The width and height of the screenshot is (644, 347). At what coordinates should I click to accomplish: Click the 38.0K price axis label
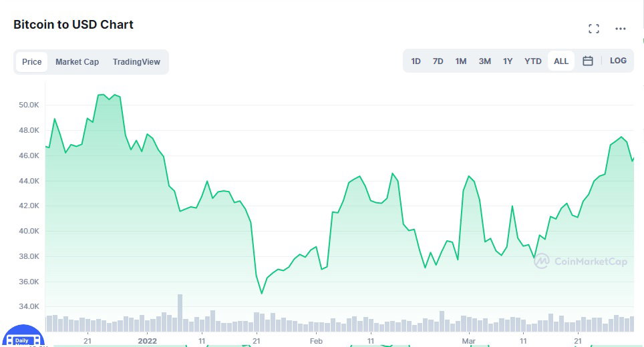pyautogui.click(x=29, y=256)
